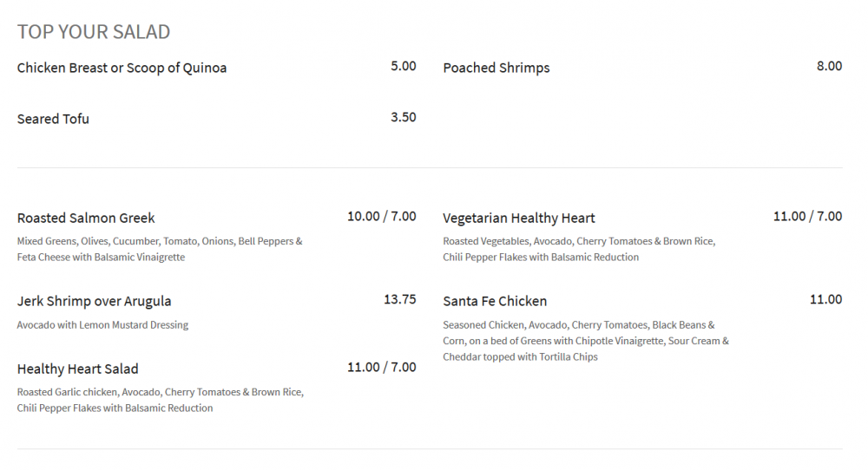Click the 13.75 Jerk Shrimp price
868x470 pixels.
[400, 299]
